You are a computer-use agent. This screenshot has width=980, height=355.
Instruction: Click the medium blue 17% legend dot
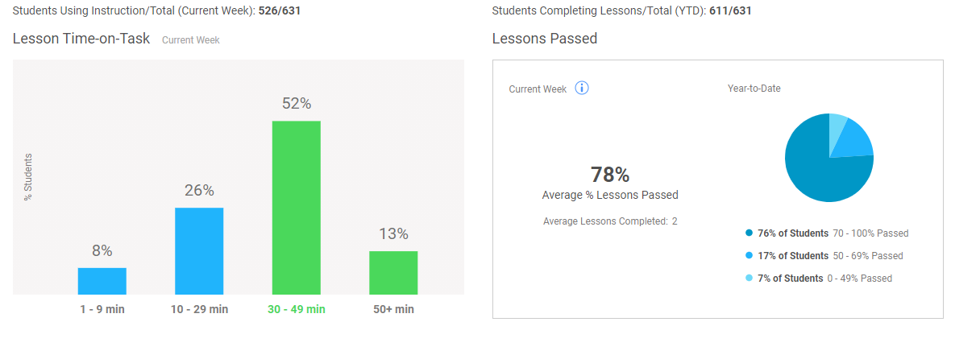coord(750,256)
